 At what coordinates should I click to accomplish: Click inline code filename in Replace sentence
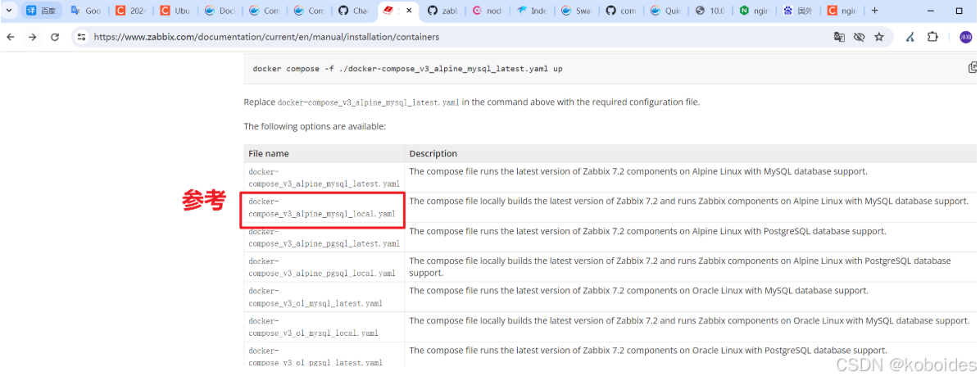[369, 102]
